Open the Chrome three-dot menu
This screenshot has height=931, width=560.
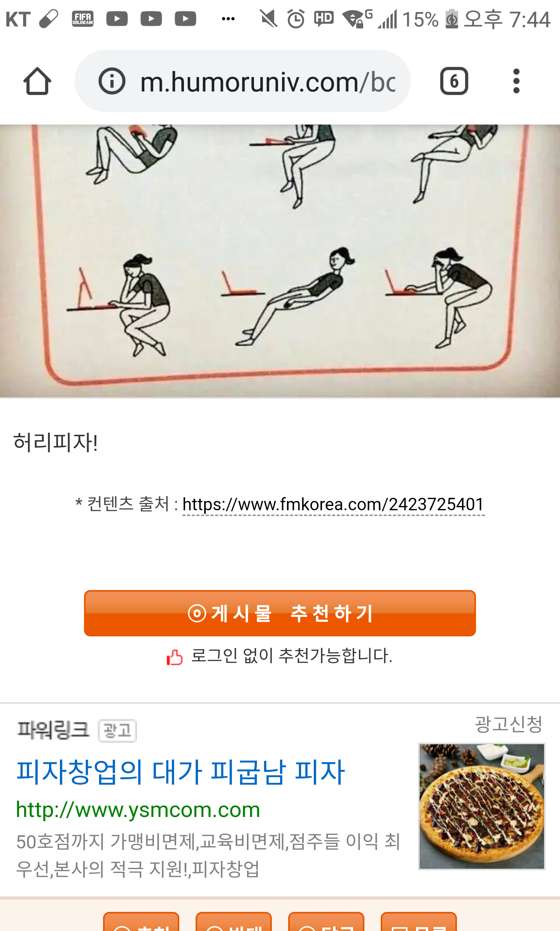coord(516,81)
